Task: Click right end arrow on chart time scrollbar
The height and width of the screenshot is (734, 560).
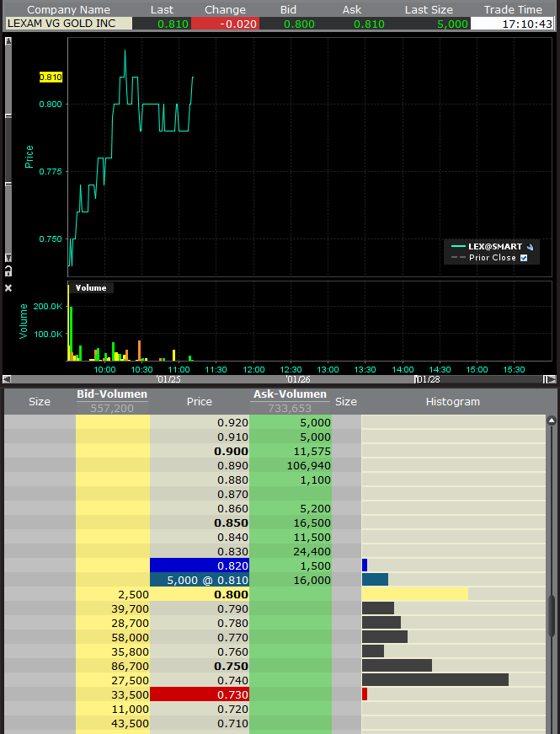Action: (549, 379)
